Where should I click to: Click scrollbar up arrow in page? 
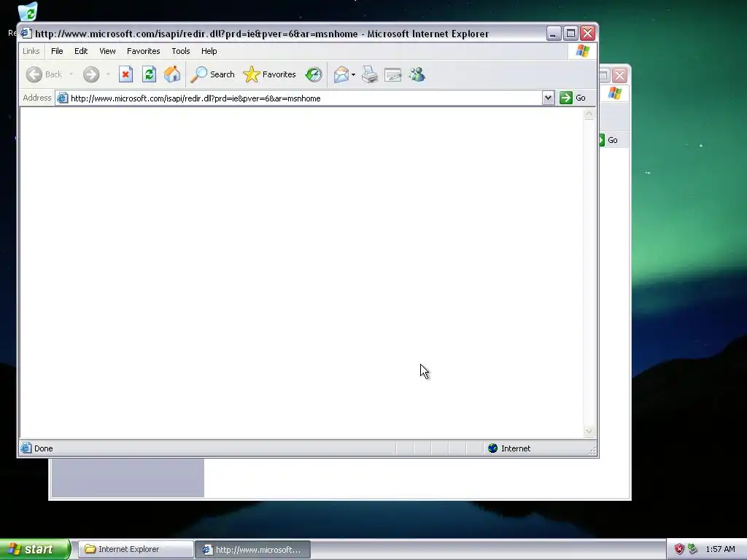[x=589, y=114]
